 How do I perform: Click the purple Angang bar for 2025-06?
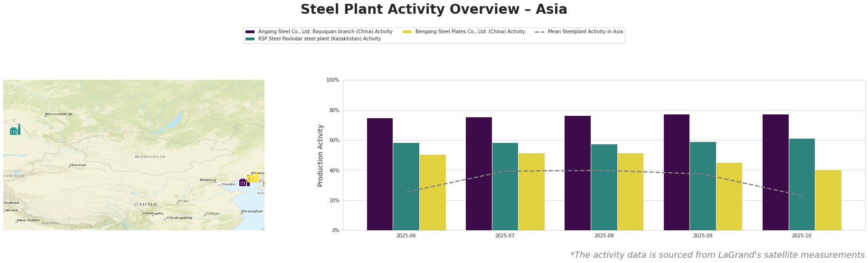pyautogui.click(x=380, y=174)
